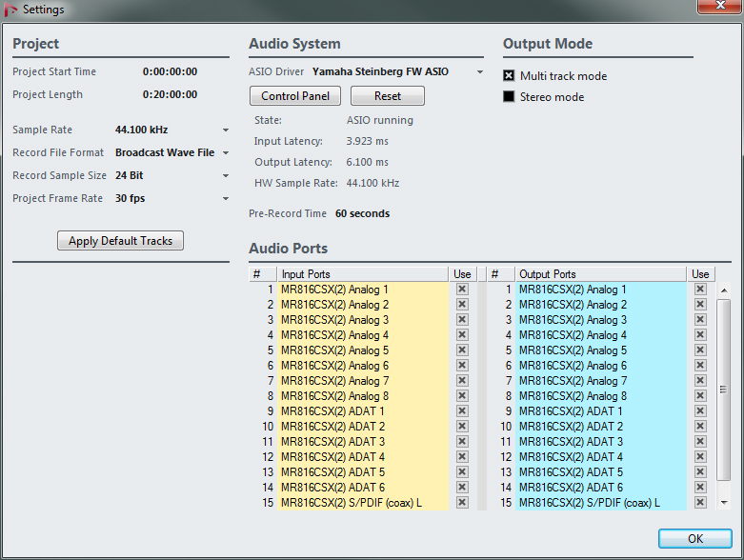Open the Sample Rate dropdown
The image size is (744, 560).
point(226,130)
